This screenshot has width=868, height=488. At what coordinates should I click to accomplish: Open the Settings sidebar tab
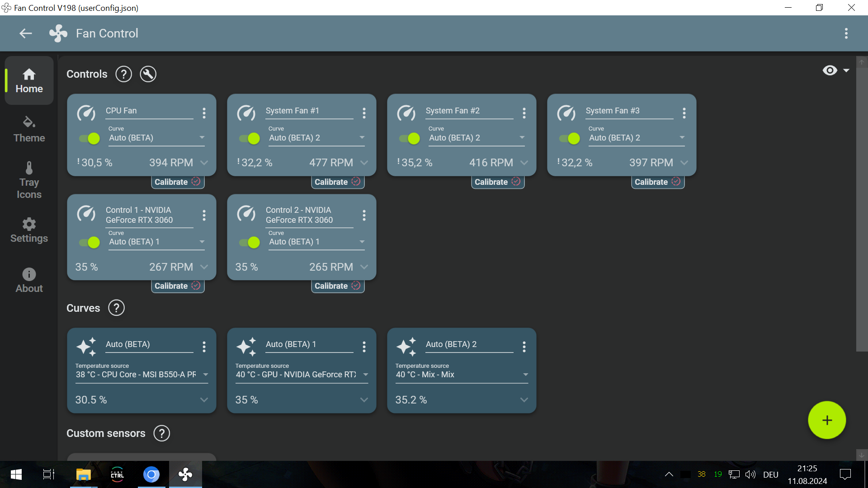pyautogui.click(x=29, y=230)
